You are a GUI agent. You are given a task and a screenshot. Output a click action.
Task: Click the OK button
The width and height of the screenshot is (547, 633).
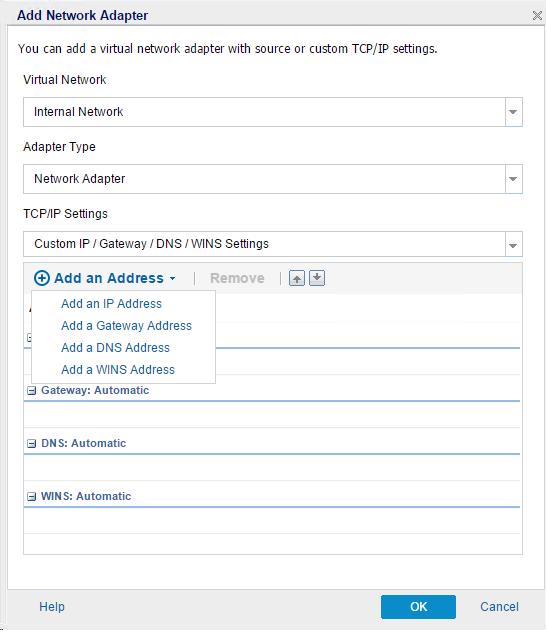tap(419, 607)
